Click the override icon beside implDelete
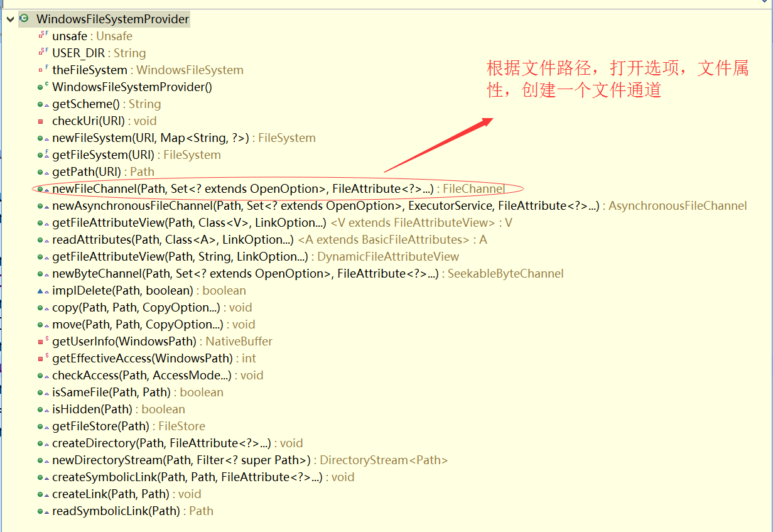The image size is (773, 532). click(x=43, y=290)
